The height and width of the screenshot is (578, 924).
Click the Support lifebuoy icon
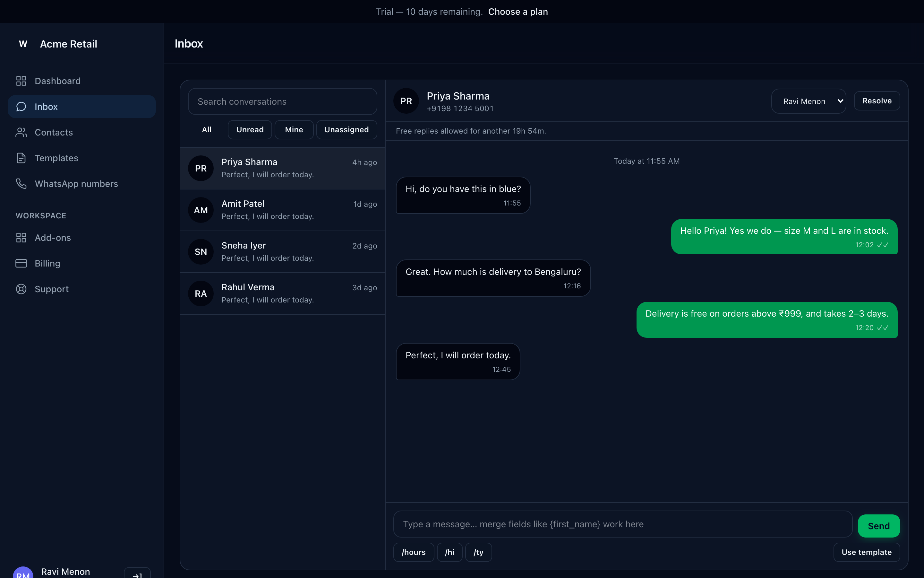[21, 289]
